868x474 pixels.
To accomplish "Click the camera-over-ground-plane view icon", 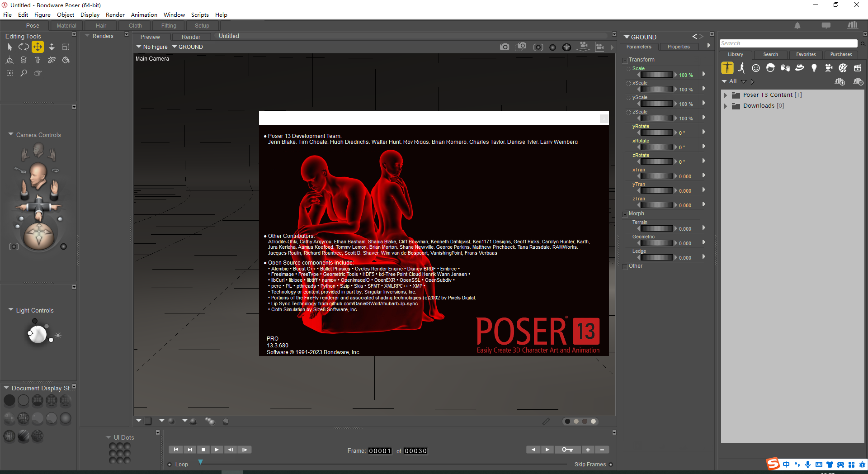I will pyautogui.click(x=584, y=47).
